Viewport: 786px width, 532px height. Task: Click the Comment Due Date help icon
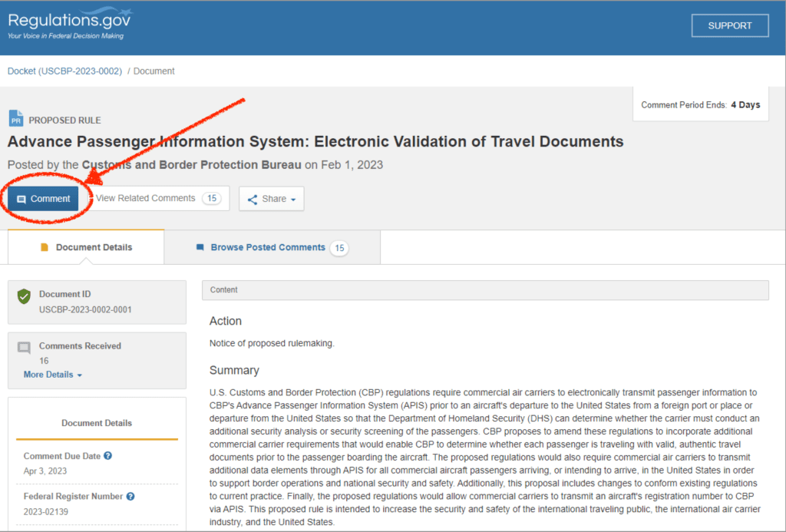108,456
